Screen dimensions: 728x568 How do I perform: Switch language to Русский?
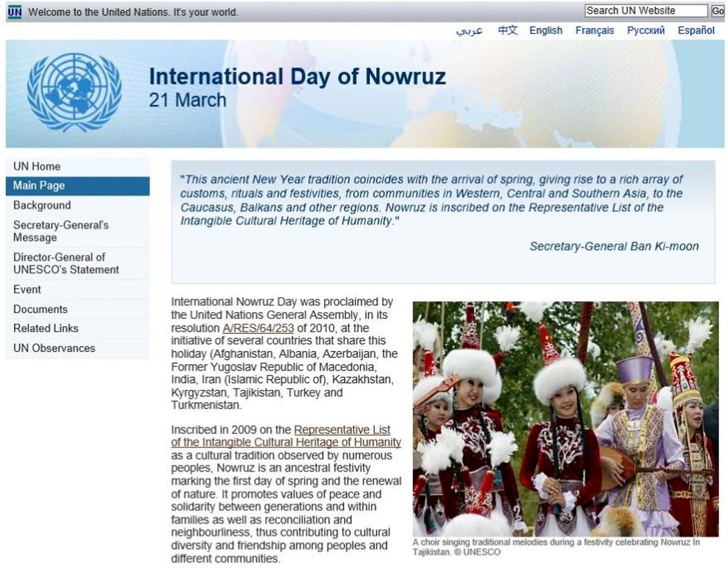click(x=645, y=30)
